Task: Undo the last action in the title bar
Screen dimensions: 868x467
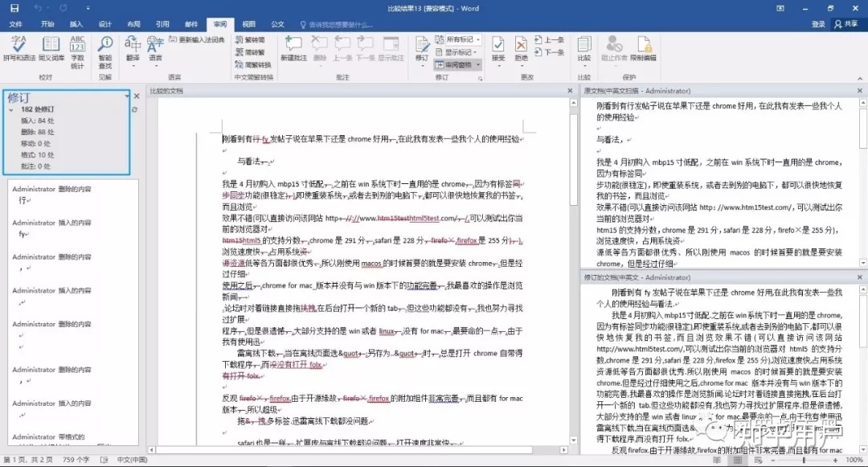Action: point(37,8)
